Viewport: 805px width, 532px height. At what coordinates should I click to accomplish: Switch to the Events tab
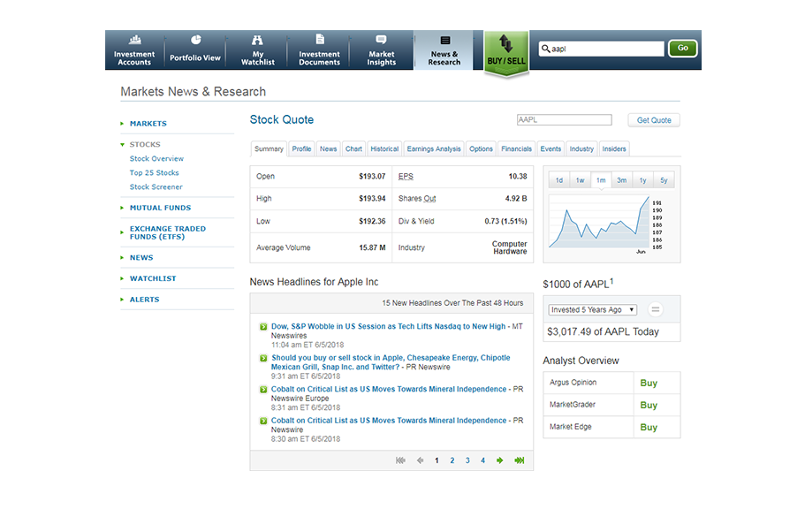pyautogui.click(x=551, y=149)
